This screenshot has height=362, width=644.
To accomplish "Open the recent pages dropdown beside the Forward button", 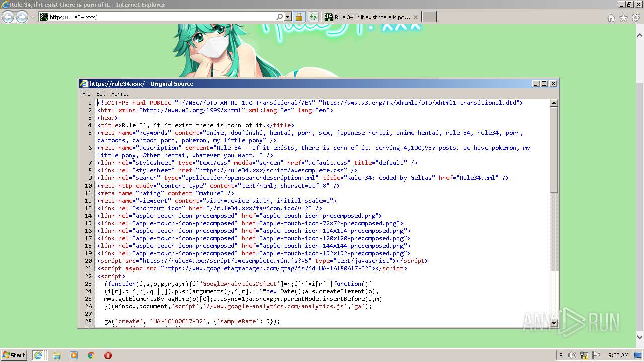I will [33, 17].
